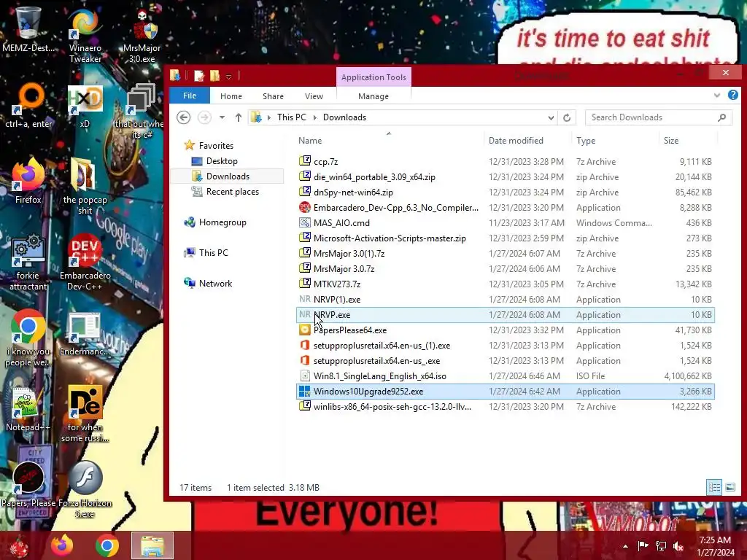This screenshot has width=747, height=560.
Task: Click the Properties quick access toolbar icon
Action: [x=199, y=76]
